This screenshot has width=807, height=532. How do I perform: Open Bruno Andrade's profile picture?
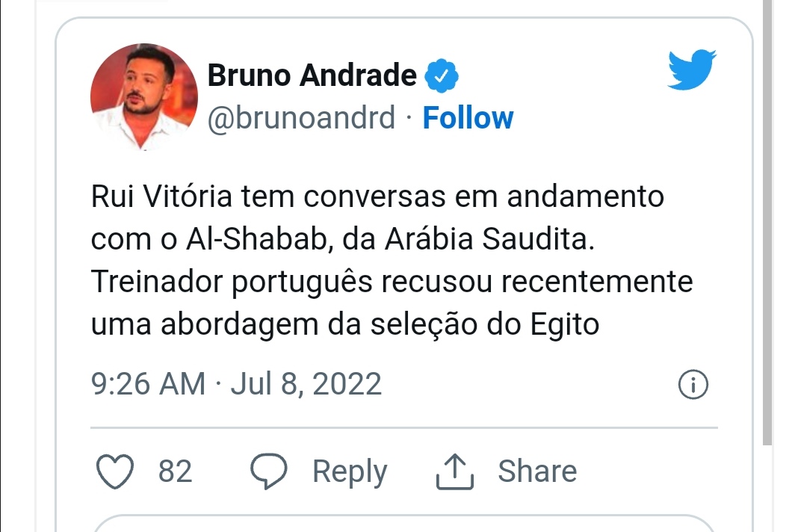pyautogui.click(x=144, y=96)
